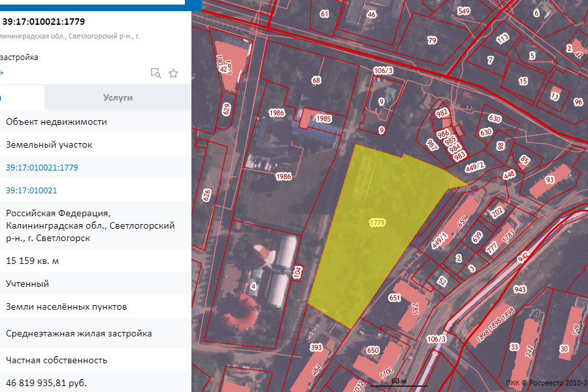
Task: Click the building labeled 1985
Action: coord(323,119)
